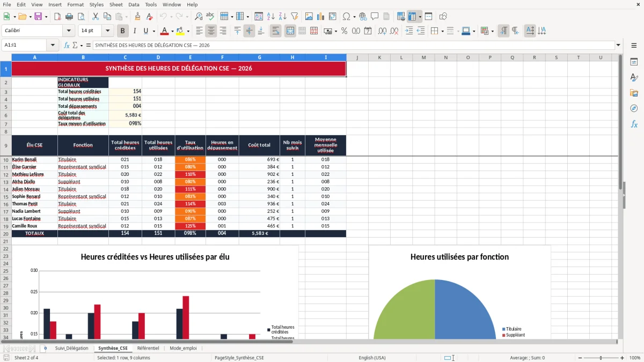Open the Data menu
The width and height of the screenshot is (644, 362).
pos(134,4)
